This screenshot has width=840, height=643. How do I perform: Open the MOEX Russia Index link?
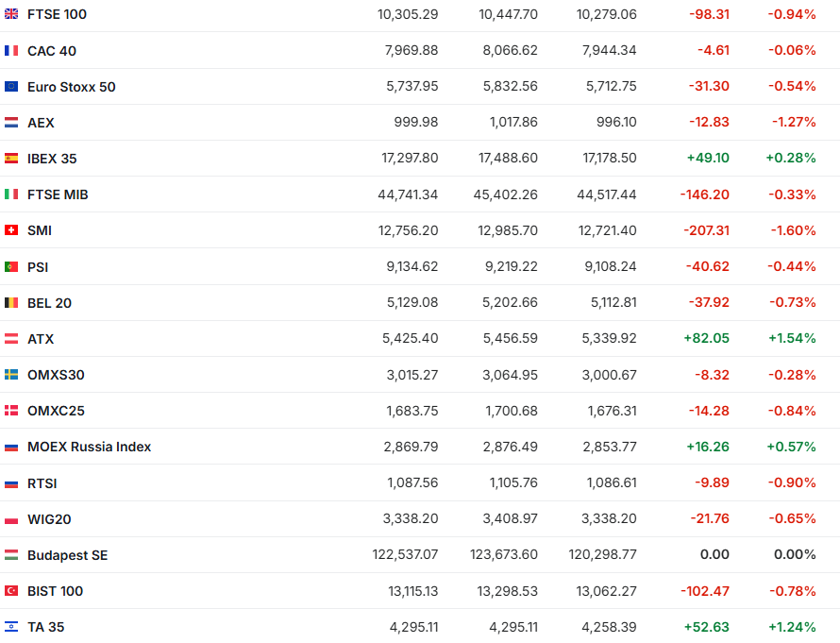(x=89, y=447)
